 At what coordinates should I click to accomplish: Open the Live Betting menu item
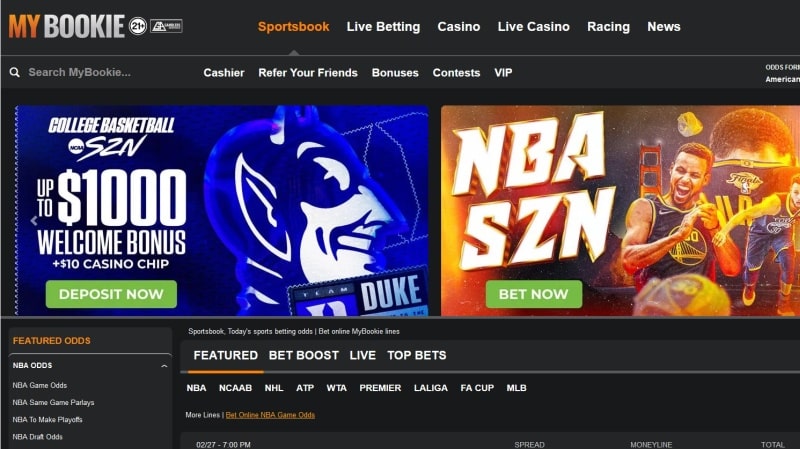click(x=383, y=27)
